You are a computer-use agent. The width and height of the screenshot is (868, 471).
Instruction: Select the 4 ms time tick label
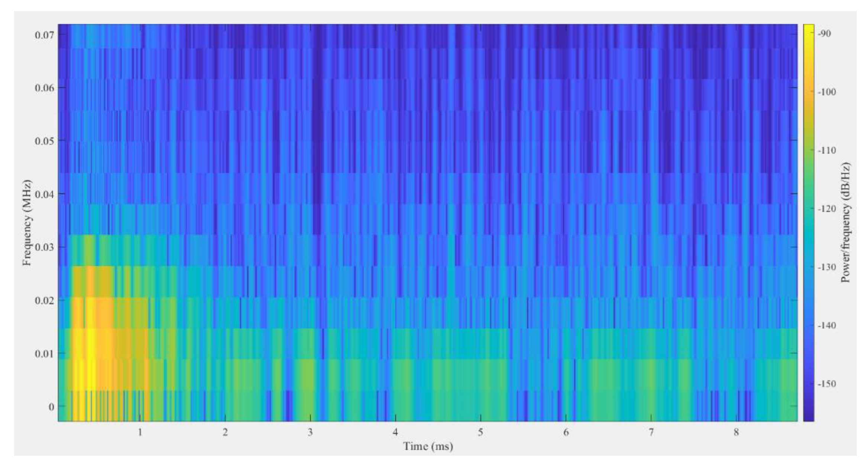pos(395,432)
